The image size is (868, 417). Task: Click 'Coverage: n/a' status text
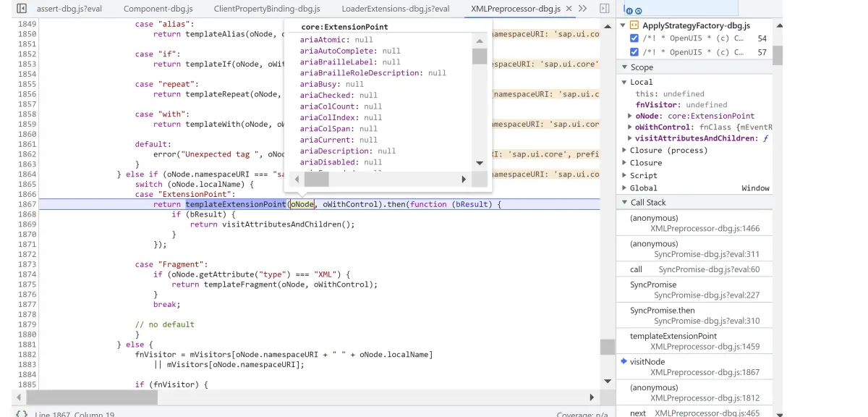pos(581,414)
